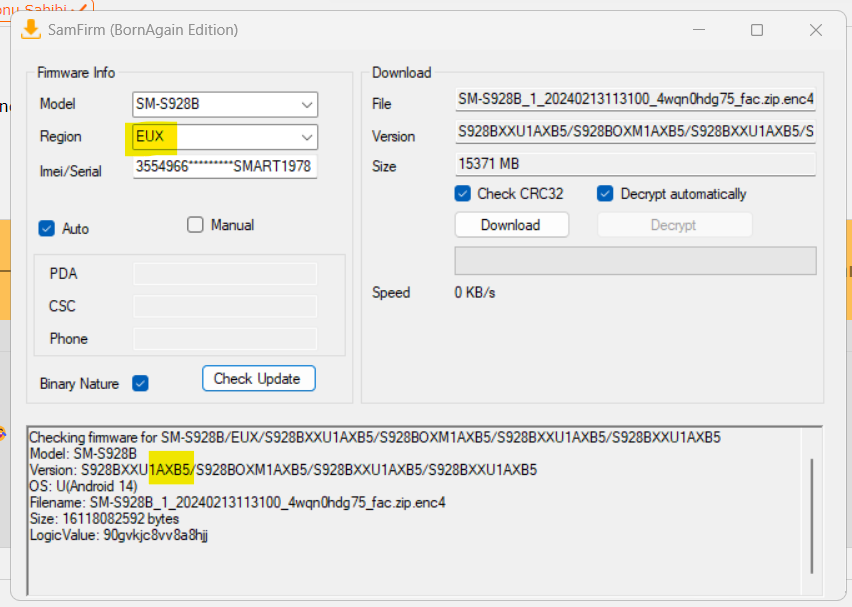The image size is (852, 607).
Task: Maximize the SamFirm window
Action: point(757,30)
